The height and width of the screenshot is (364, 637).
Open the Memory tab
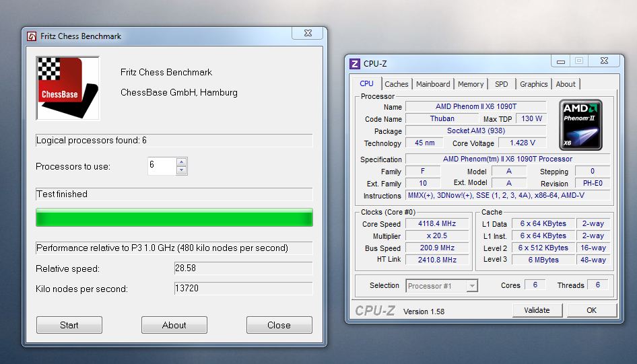(471, 84)
